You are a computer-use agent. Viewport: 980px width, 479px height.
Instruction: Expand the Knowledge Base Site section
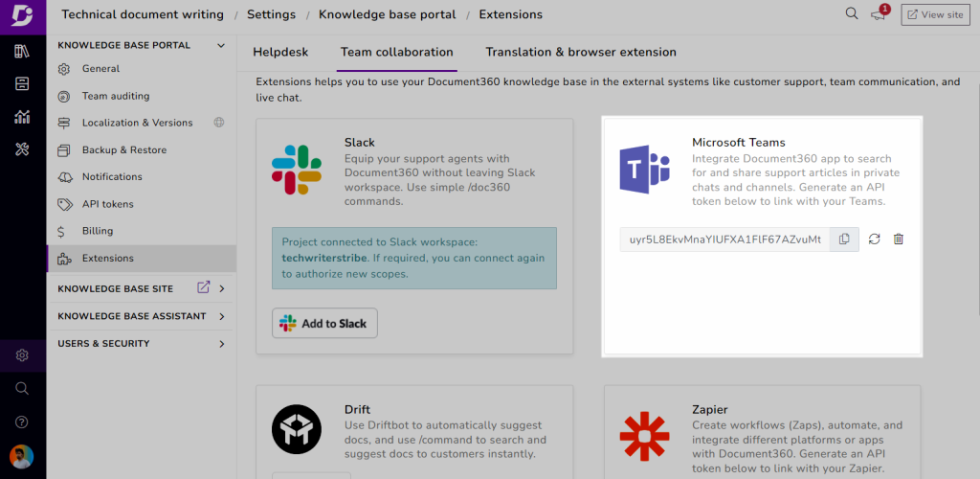point(222,289)
